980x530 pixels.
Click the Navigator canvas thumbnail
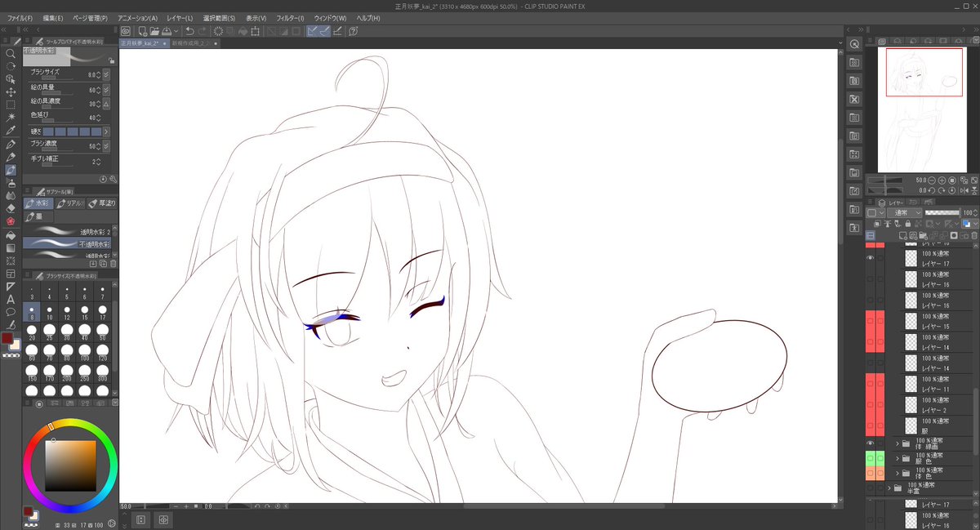click(x=924, y=109)
